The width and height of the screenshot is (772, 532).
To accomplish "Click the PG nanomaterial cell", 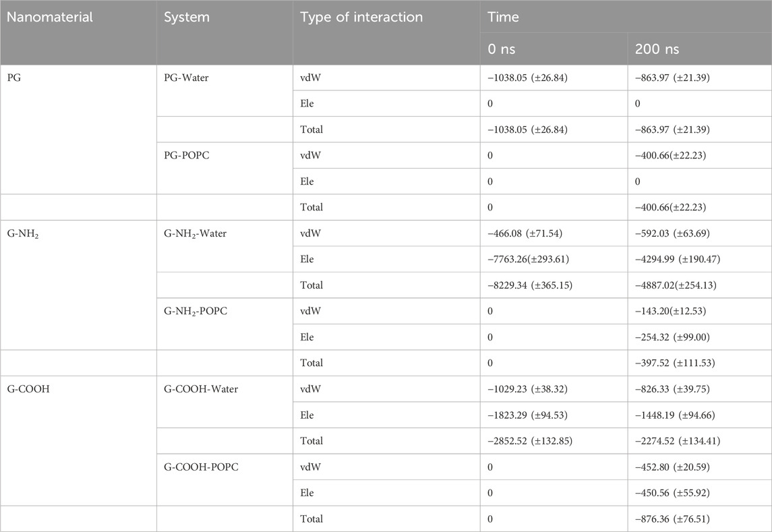I will [x=13, y=78].
